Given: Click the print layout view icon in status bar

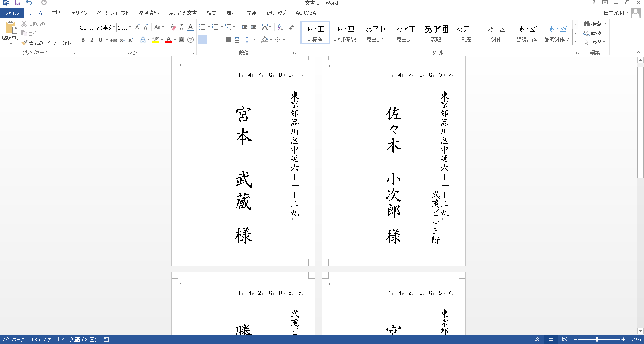Looking at the screenshot, I should (x=551, y=339).
